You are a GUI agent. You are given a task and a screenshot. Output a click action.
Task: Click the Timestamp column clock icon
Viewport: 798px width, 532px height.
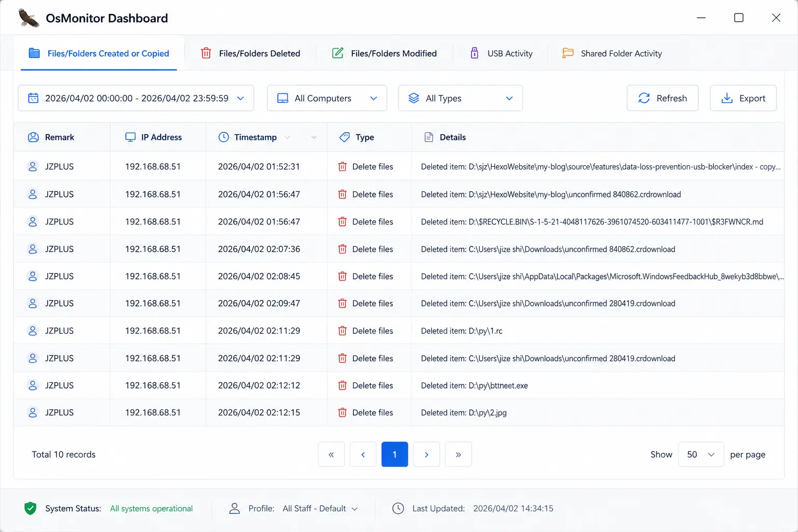(223, 137)
